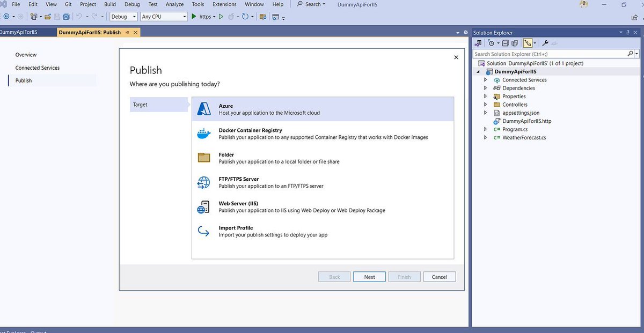Viewport: 644px width, 333px height.
Task: Select the Target step in Publish dialog
Action: [x=159, y=105]
